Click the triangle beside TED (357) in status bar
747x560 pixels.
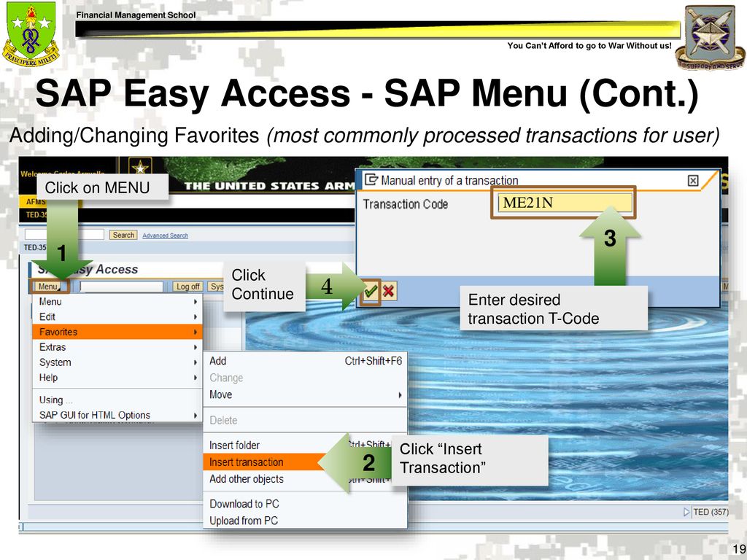[686, 512]
